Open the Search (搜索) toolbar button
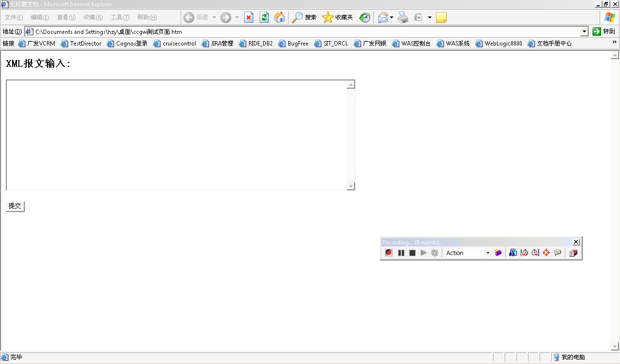 pyautogui.click(x=304, y=18)
